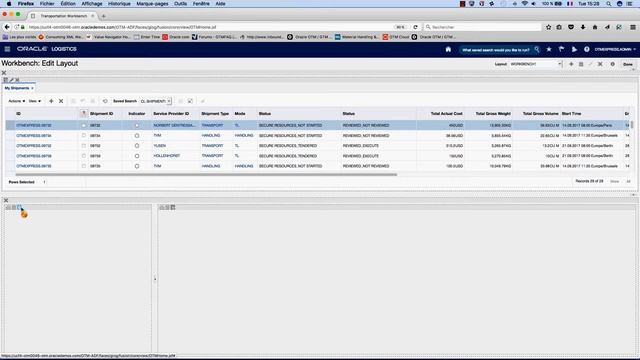
Task: Click add content icon in lower left pane
Action: click(x=19, y=208)
